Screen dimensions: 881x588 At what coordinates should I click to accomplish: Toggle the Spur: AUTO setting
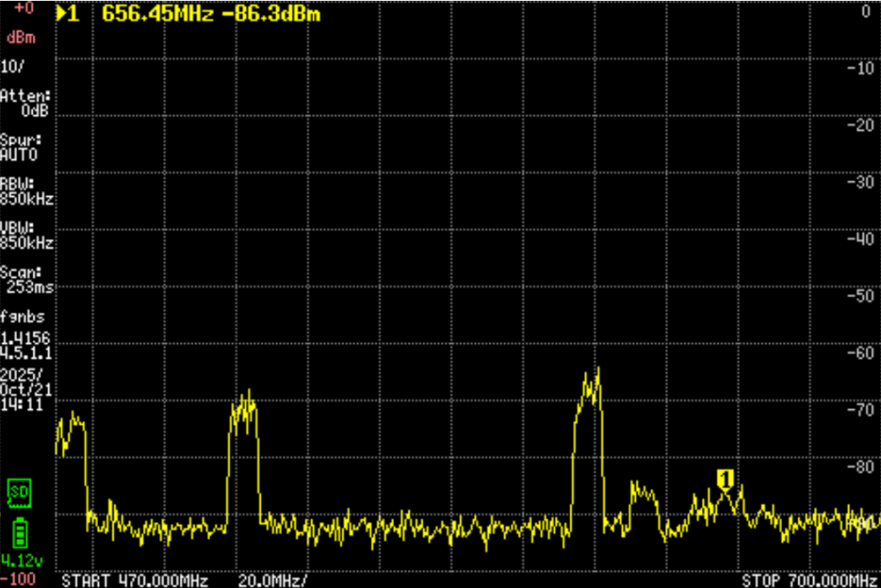pos(21,147)
